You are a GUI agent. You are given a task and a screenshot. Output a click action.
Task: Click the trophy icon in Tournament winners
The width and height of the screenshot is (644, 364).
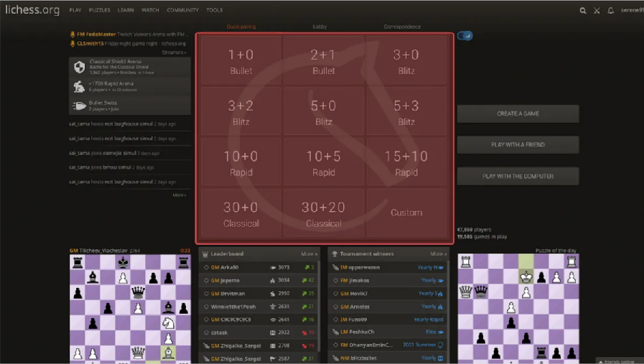point(334,254)
